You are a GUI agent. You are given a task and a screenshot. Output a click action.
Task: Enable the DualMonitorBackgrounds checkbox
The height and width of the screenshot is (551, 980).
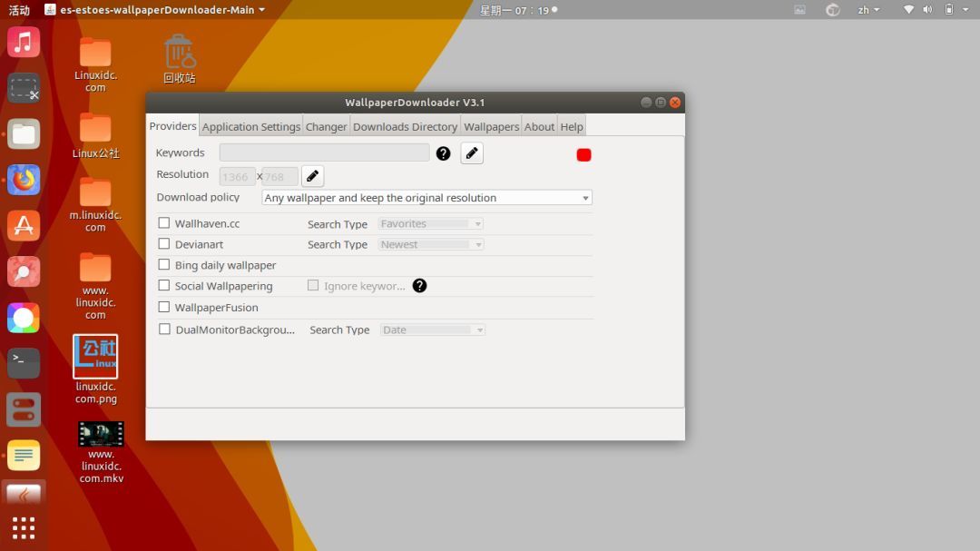click(164, 329)
